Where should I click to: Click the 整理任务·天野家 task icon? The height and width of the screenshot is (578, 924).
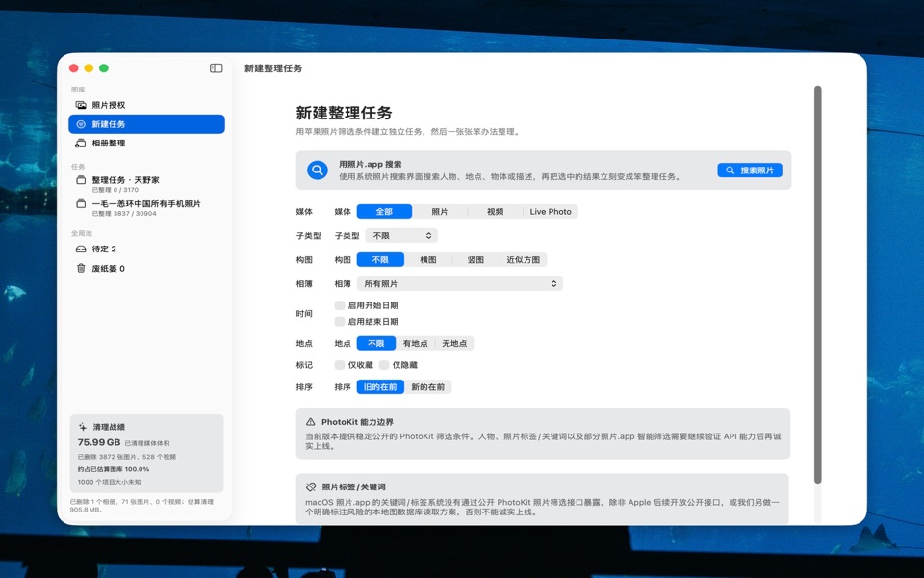(81, 180)
